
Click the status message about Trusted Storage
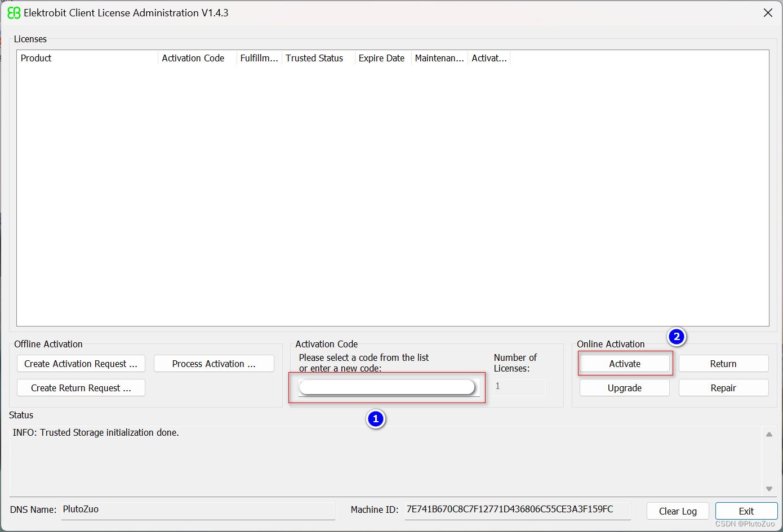96,432
